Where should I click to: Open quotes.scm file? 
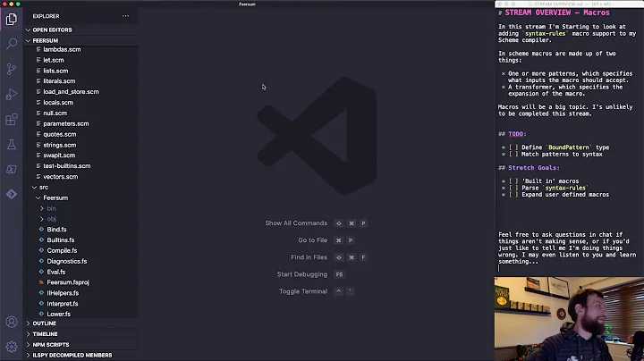click(x=60, y=134)
